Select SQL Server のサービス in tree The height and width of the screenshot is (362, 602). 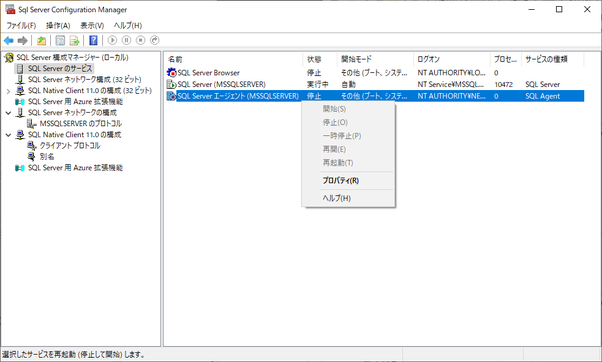[60, 69]
